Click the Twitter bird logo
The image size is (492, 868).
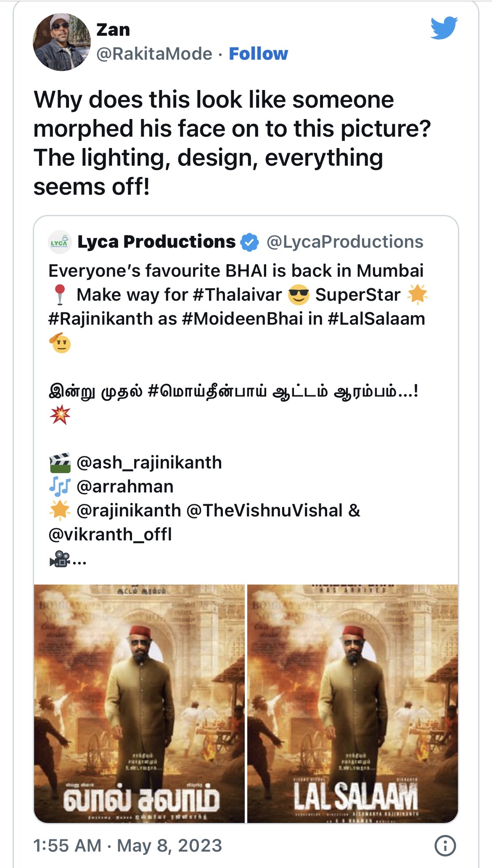444,28
